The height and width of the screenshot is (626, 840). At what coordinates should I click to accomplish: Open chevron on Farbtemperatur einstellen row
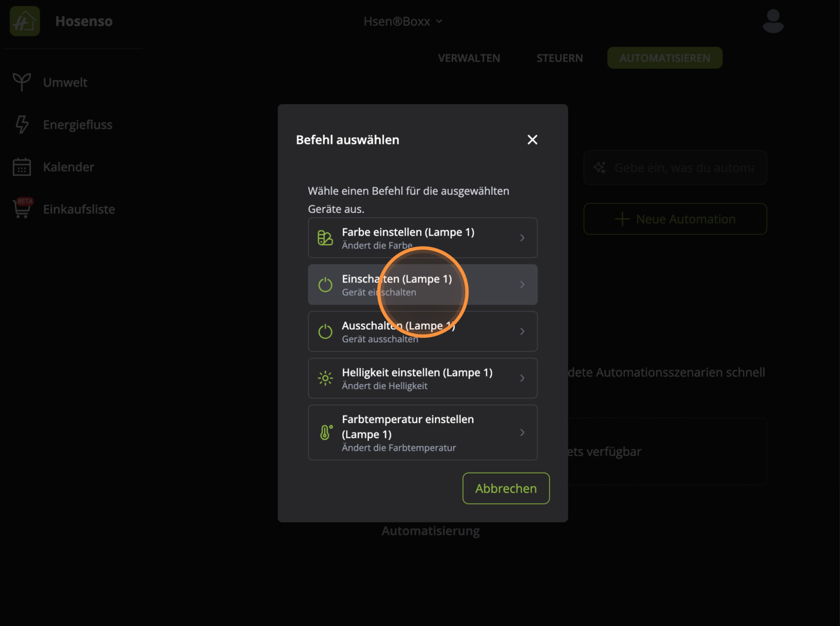(x=522, y=433)
